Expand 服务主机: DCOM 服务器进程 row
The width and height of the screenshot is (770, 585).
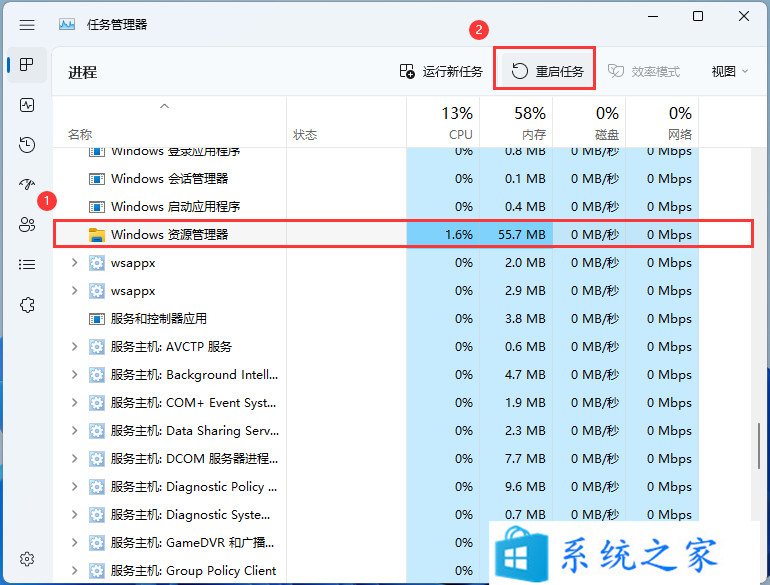pyautogui.click(x=74, y=459)
